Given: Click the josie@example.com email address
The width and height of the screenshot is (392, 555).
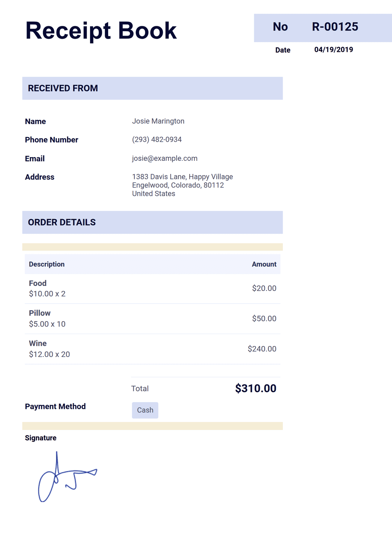Looking at the screenshot, I should tap(164, 158).
